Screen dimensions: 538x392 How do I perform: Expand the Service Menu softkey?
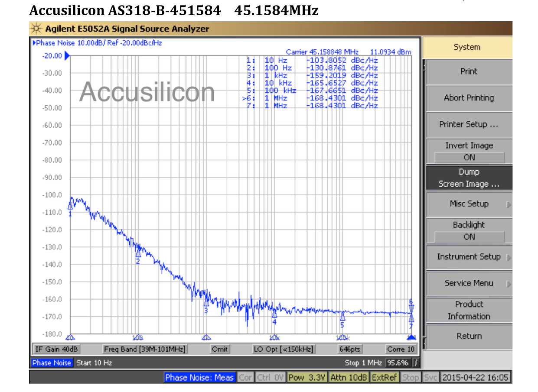click(469, 283)
